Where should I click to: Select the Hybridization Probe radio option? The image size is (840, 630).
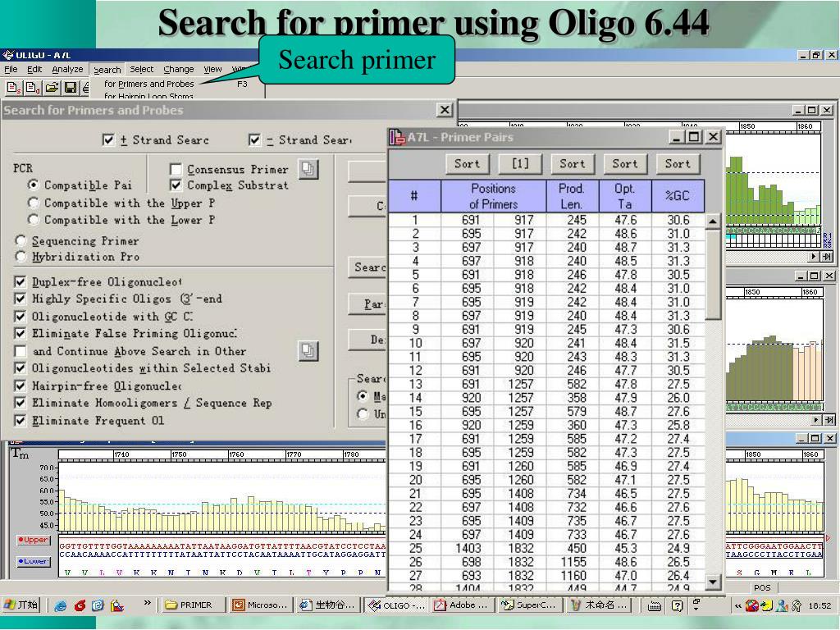tap(21, 257)
